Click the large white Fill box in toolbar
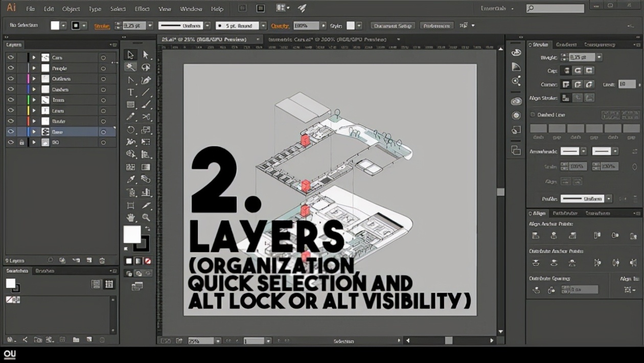 pos(132,235)
